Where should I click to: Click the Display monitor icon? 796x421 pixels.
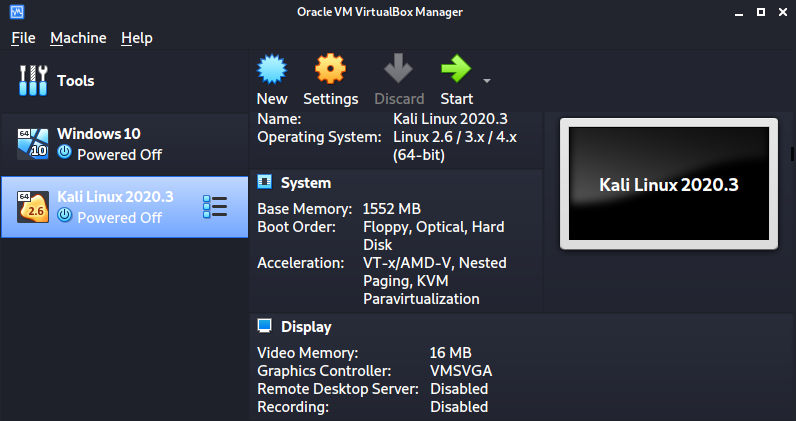coord(265,327)
